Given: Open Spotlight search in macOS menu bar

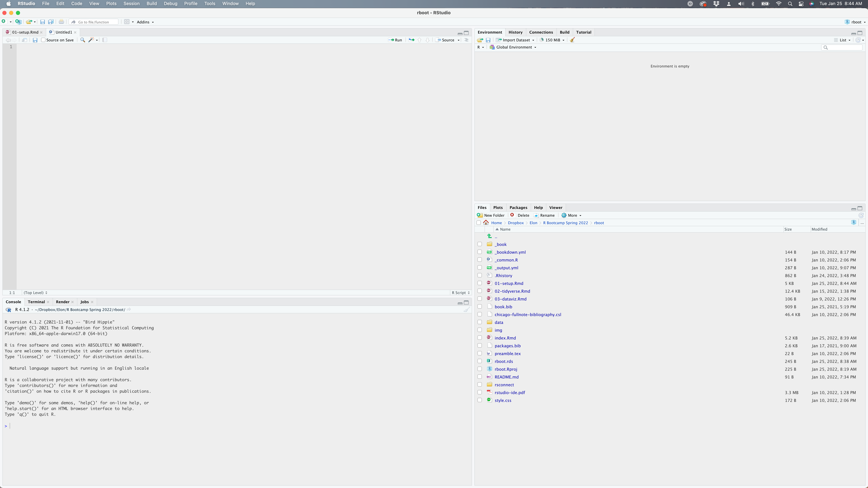Looking at the screenshot, I should tap(790, 4).
